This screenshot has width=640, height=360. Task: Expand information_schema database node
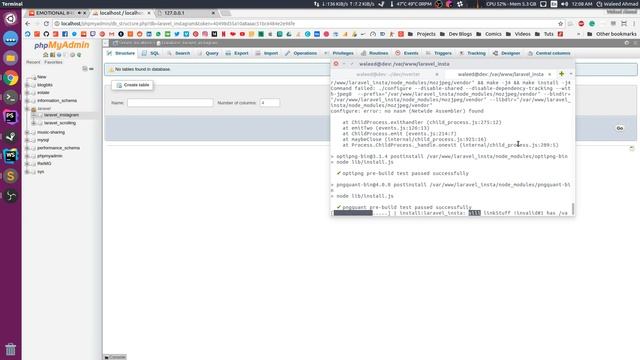(x=27, y=100)
